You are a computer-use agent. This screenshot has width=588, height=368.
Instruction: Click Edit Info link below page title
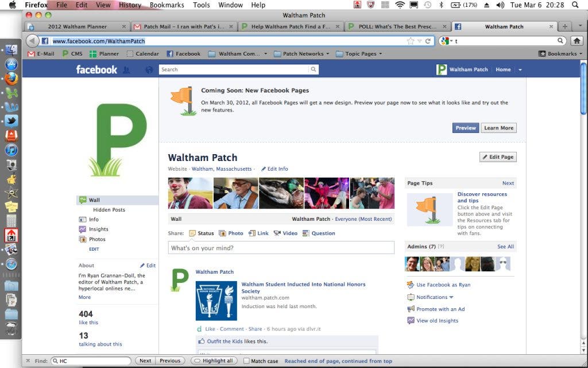tap(274, 169)
